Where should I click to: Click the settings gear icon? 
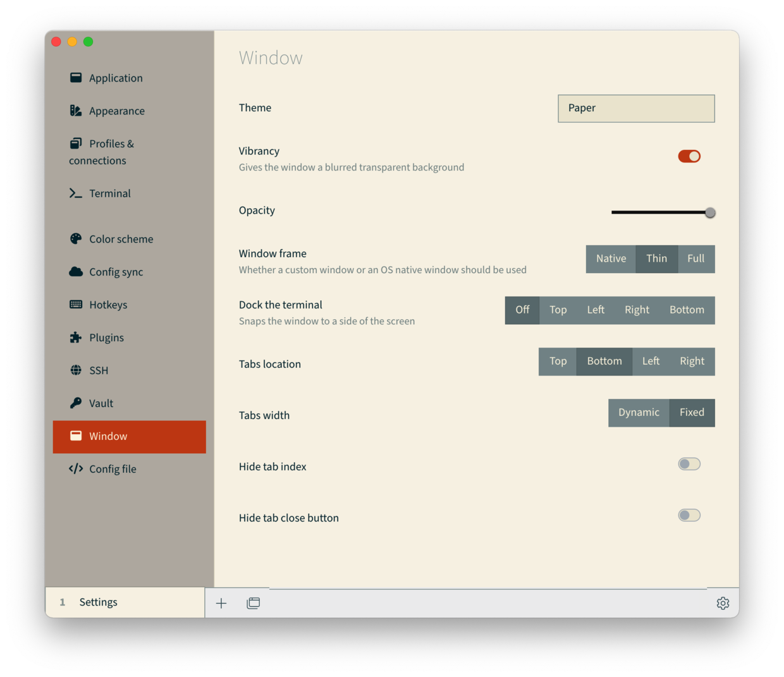(x=723, y=603)
